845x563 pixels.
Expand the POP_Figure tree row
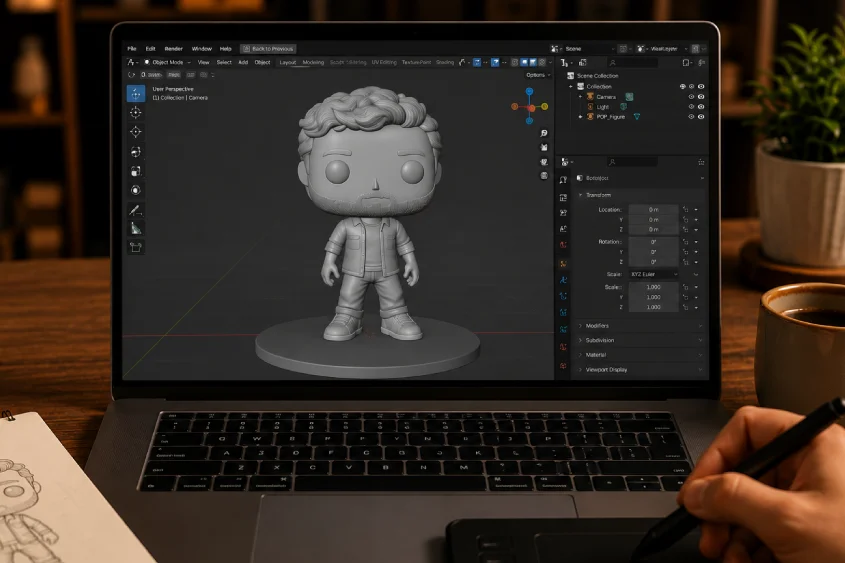point(580,116)
